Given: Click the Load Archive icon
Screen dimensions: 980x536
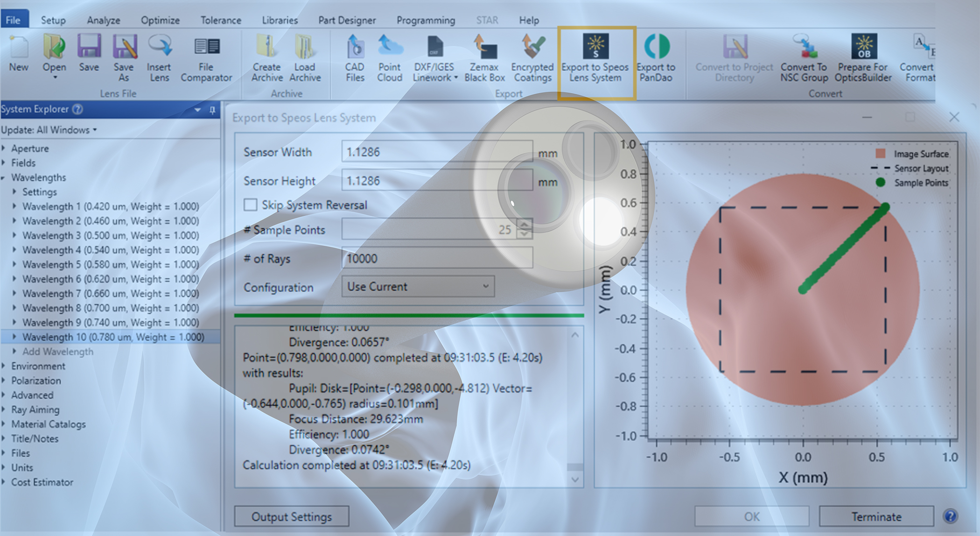Looking at the screenshot, I should 304,58.
